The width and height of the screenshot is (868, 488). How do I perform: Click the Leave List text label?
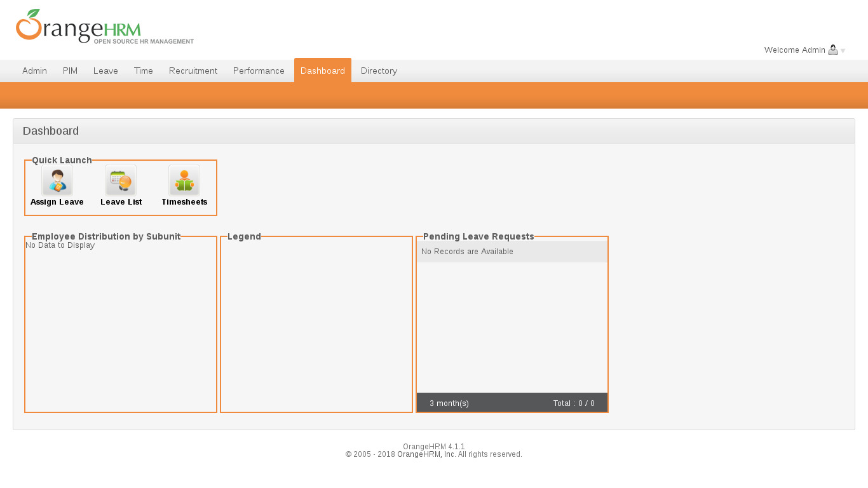click(x=121, y=202)
